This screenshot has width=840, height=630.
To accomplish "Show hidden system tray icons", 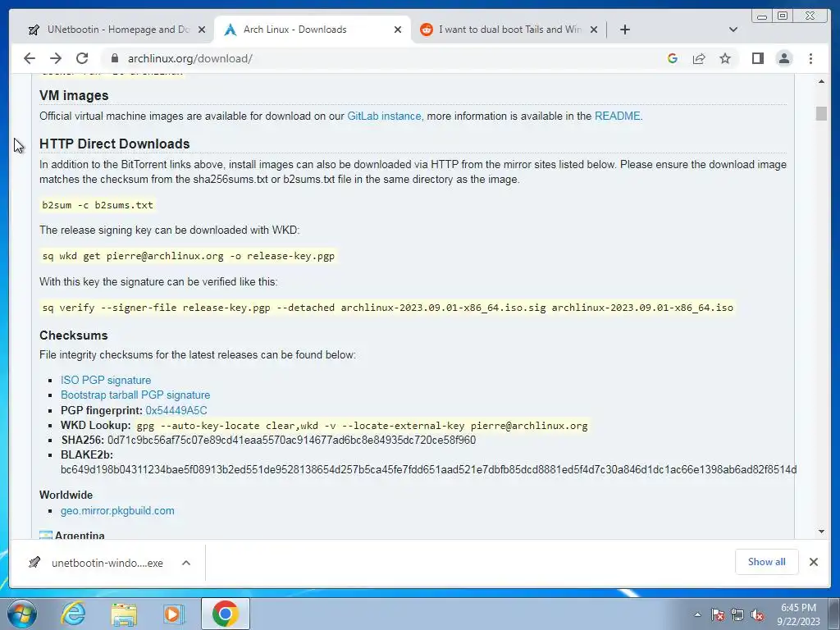I will [x=697, y=614].
